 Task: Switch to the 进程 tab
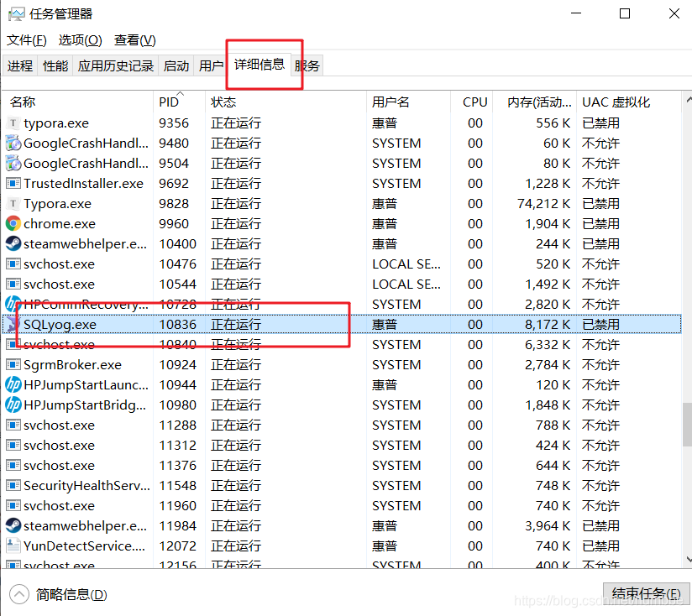[x=20, y=65]
